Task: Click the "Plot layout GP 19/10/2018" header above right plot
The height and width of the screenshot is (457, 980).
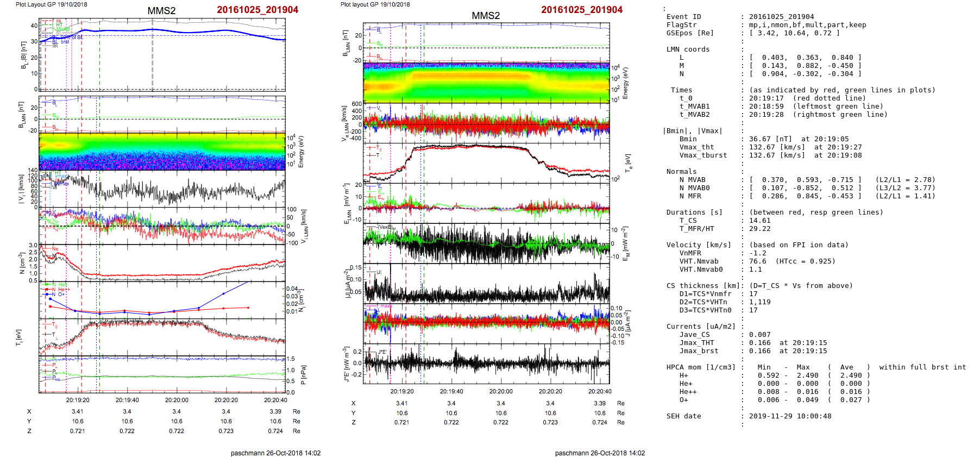Action: pyautogui.click(x=375, y=4)
